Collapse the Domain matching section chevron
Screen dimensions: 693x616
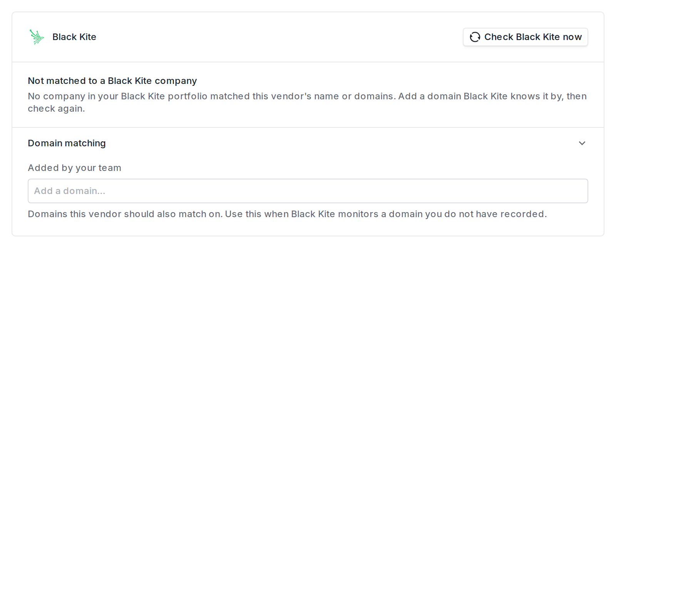tap(582, 143)
